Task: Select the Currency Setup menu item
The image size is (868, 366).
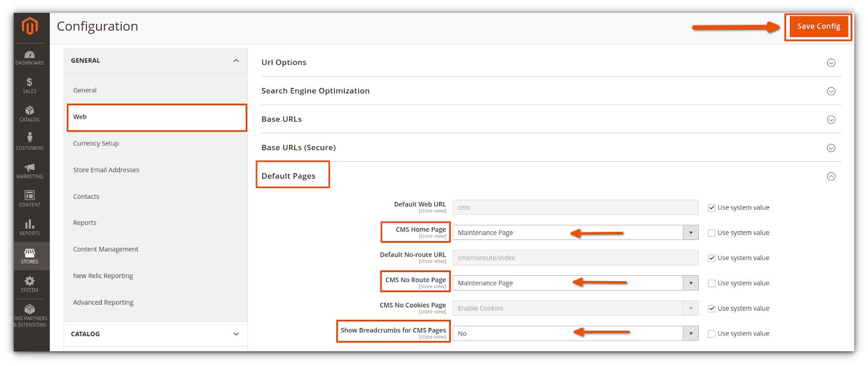Action: click(96, 143)
